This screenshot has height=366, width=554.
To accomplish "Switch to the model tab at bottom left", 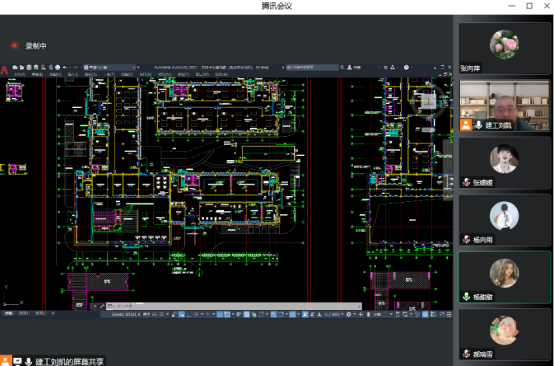I will click(8, 313).
